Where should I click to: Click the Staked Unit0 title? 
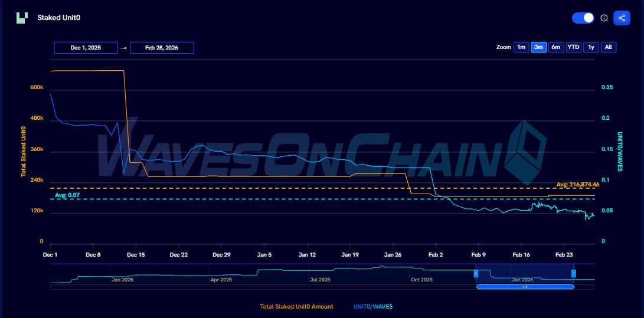point(58,18)
